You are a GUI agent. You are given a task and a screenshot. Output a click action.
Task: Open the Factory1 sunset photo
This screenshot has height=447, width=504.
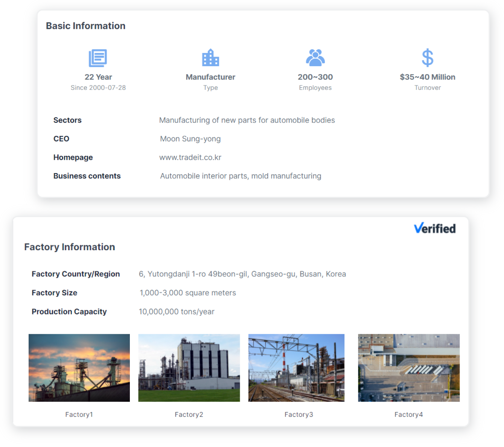click(79, 368)
